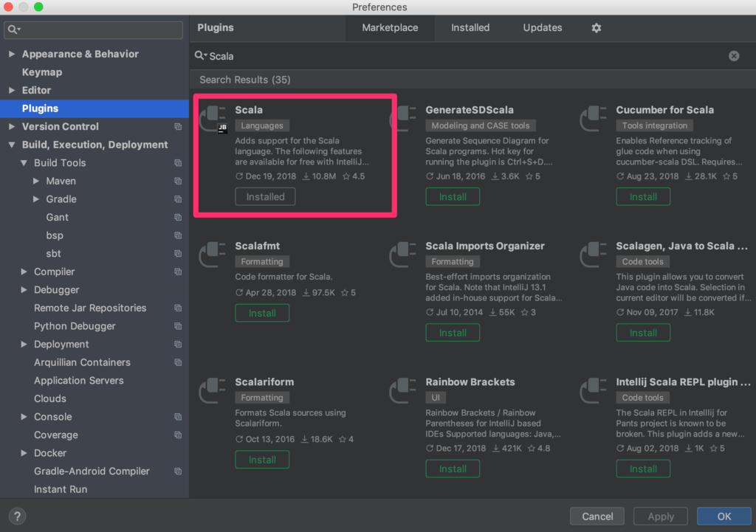Click project-level icon beside sbt
The height and width of the screenshot is (532, 756).
tap(178, 254)
